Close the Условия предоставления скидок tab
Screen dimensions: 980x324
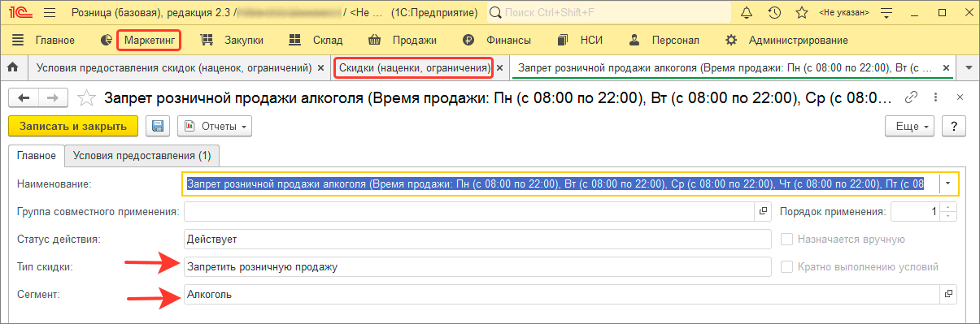pos(321,67)
